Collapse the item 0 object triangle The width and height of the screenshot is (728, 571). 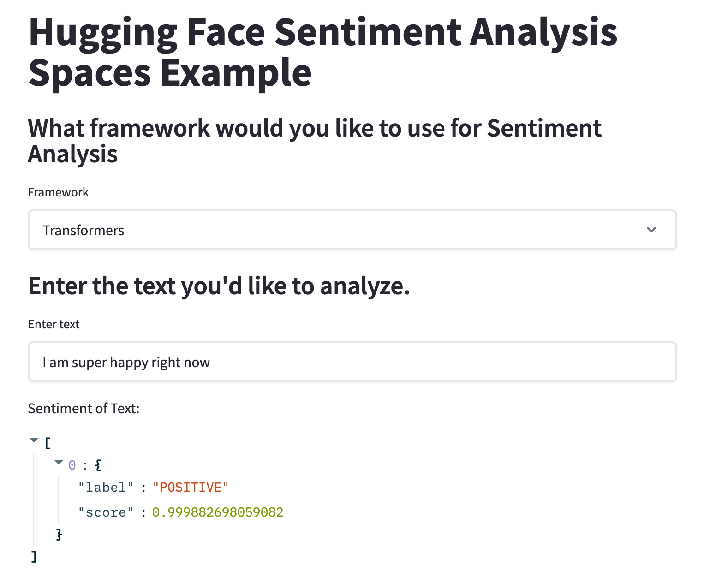(59, 463)
